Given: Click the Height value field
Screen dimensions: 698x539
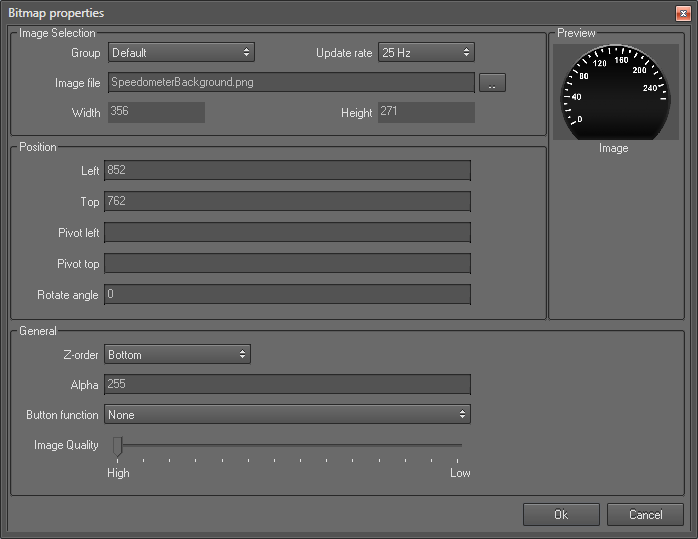Looking at the screenshot, I should (x=425, y=112).
